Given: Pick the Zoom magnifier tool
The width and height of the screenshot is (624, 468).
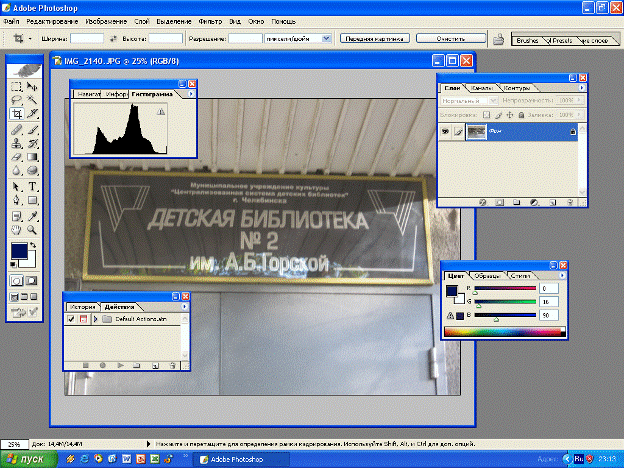Looking at the screenshot, I should [33, 229].
